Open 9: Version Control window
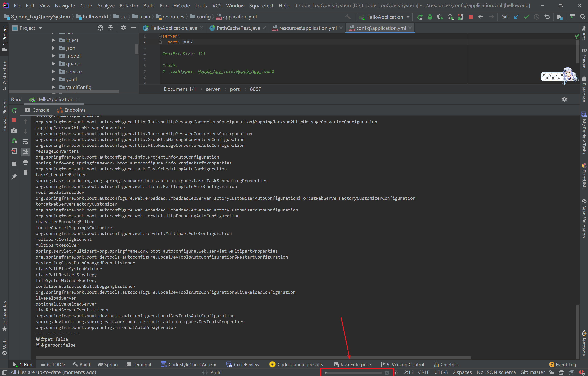The image size is (588, 376). (x=402, y=364)
